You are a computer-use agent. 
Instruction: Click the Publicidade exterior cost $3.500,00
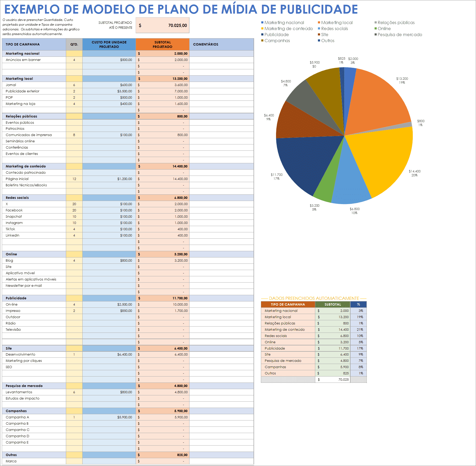109,91
